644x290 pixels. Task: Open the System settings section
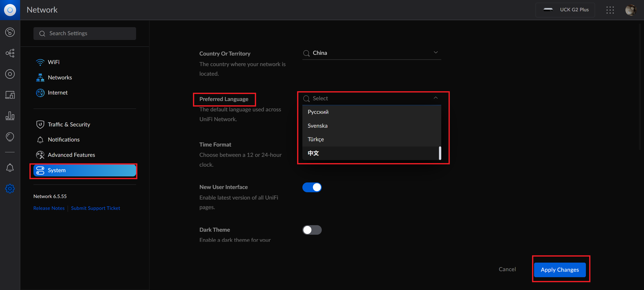tap(85, 170)
